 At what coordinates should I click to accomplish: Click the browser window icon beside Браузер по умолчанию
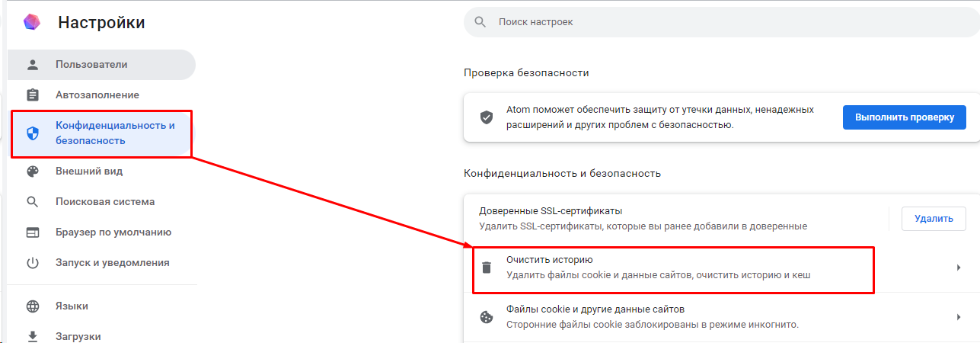point(32,232)
